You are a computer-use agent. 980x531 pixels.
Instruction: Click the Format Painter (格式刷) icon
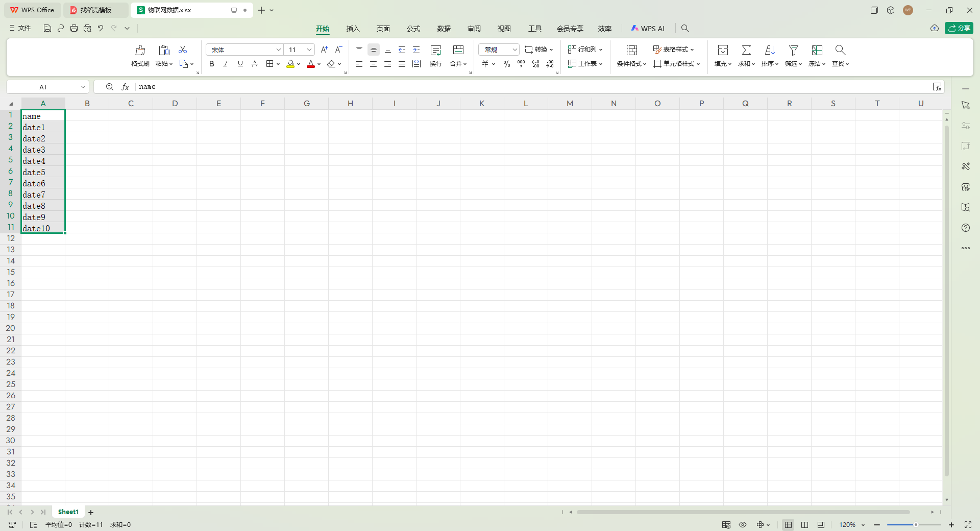(x=140, y=51)
